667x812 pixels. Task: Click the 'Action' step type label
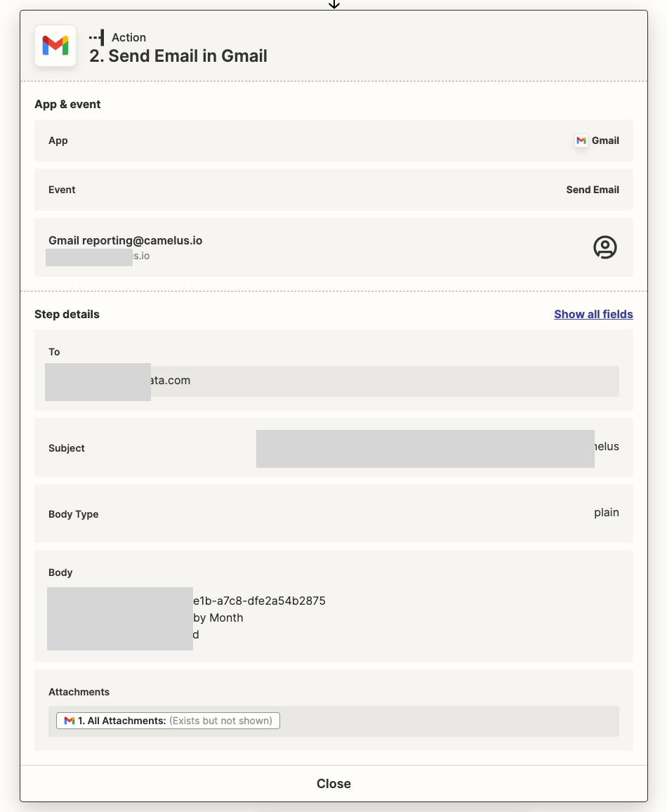(129, 37)
